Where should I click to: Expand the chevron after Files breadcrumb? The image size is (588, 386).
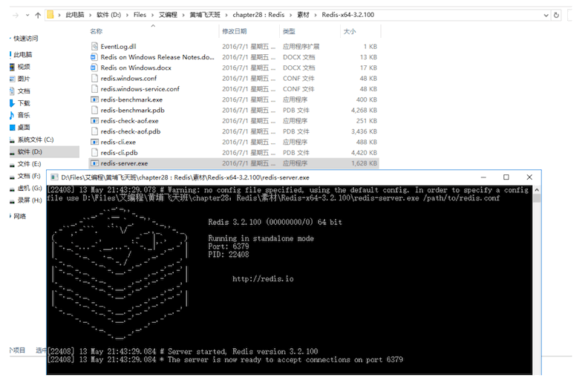[x=153, y=15]
